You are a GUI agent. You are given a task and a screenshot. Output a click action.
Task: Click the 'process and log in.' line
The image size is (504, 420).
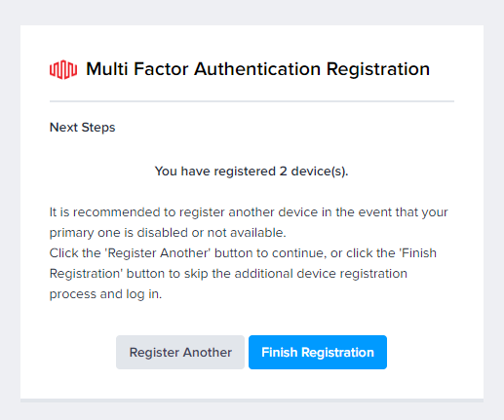pos(105,294)
